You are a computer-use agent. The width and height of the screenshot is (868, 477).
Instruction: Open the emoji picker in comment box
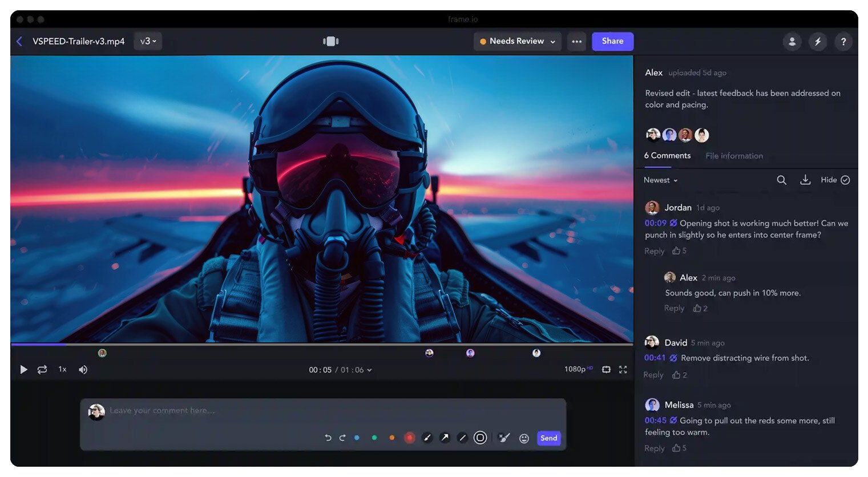[x=524, y=438]
